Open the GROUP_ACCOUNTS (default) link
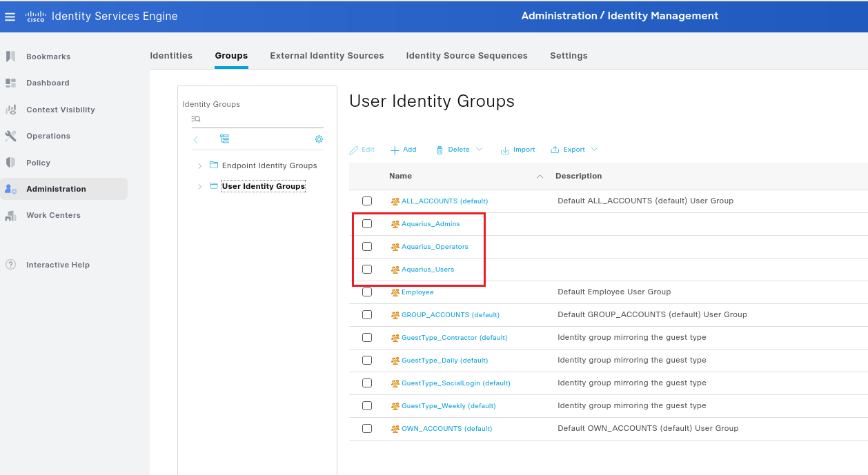This screenshot has width=868, height=475. point(451,315)
